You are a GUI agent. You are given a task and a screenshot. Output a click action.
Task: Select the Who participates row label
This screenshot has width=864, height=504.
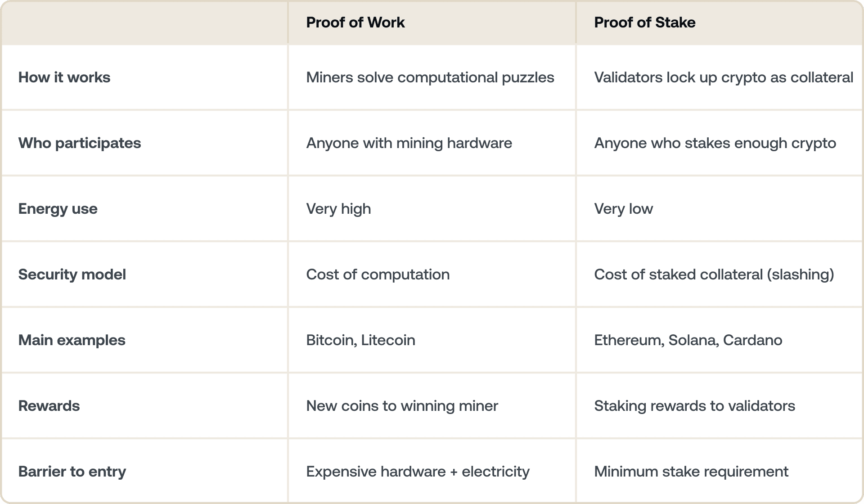click(80, 143)
